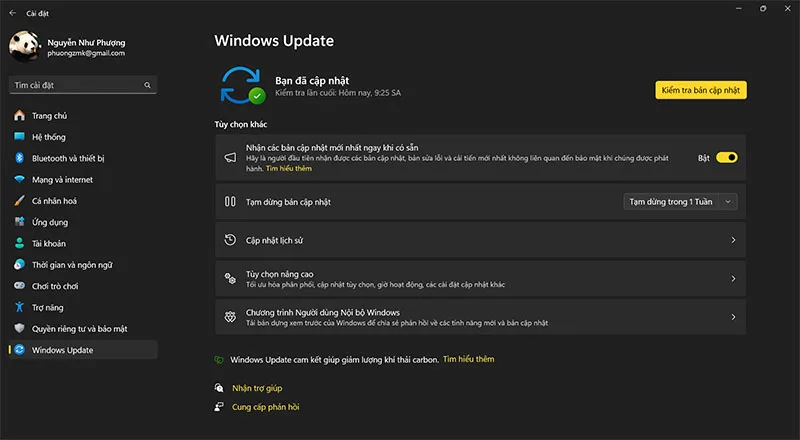
Task: Click the Thời gian và ngôn ngữ globe icon
Action: pyautogui.click(x=19, y=264)
